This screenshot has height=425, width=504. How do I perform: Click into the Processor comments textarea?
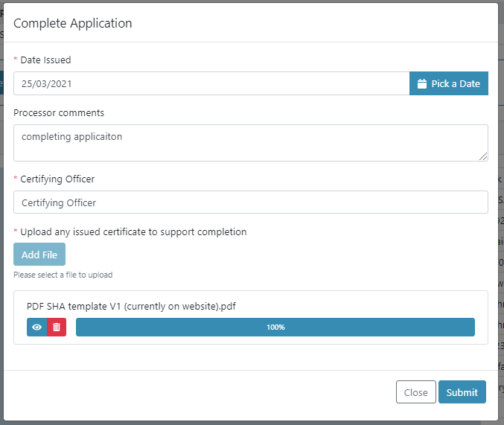[x=250, y=142]
